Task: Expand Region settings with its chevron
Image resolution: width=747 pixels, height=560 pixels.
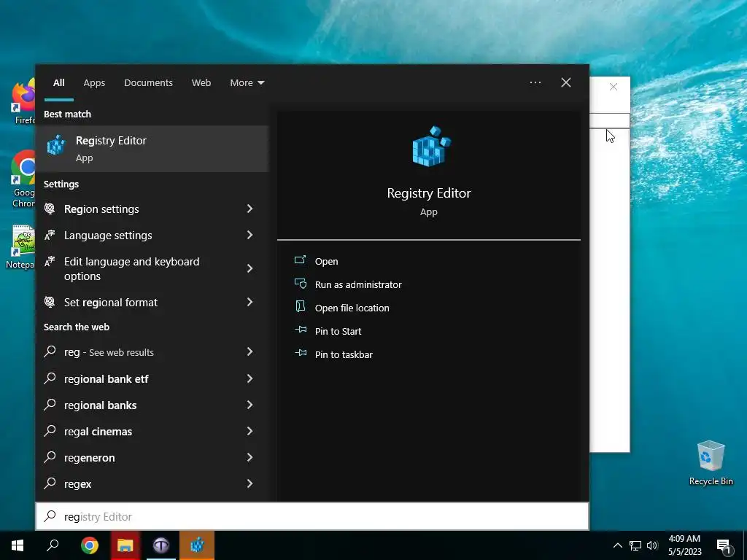Action: (x=249, y=209)
